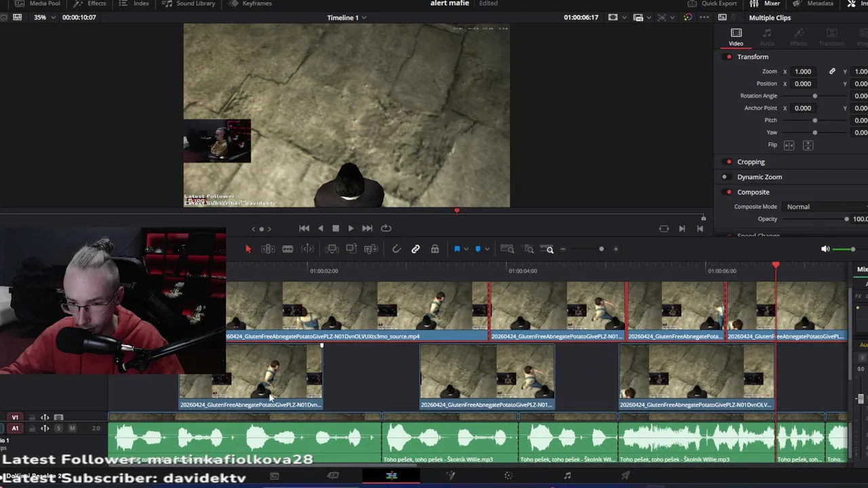
Task: Open the marker color dropdown arrow
Action: (487, 249)
